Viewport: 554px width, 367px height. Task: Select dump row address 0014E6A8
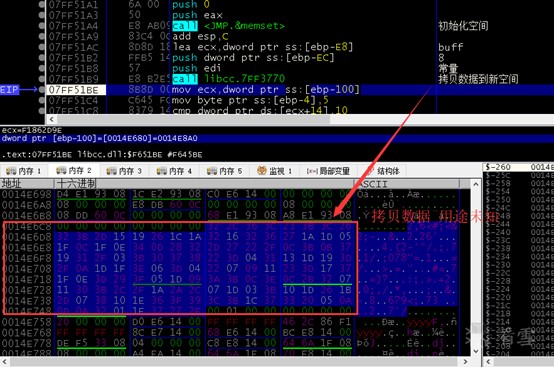tap(26, 205)
